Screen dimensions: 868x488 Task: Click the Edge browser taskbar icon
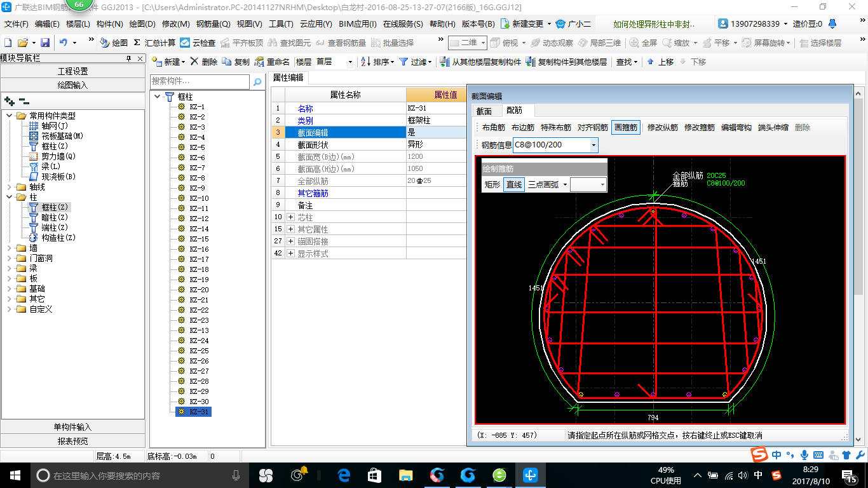(x=344, y=475)
